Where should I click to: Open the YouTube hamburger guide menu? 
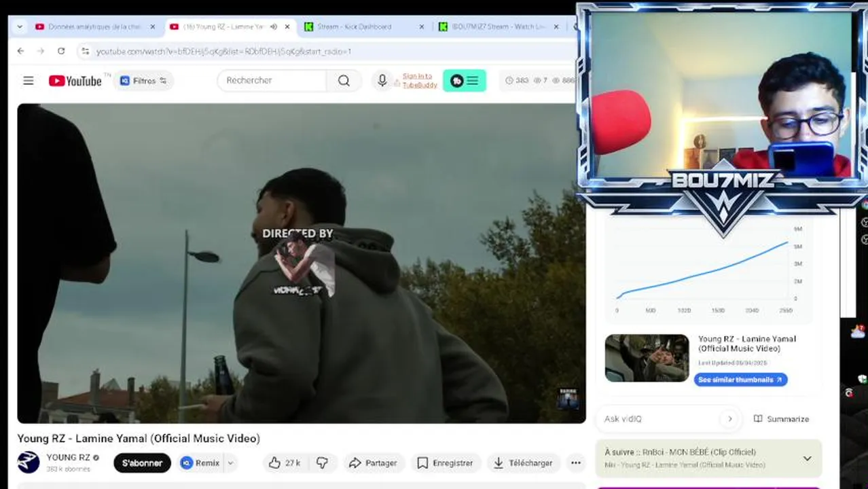(x=28, y=81)
